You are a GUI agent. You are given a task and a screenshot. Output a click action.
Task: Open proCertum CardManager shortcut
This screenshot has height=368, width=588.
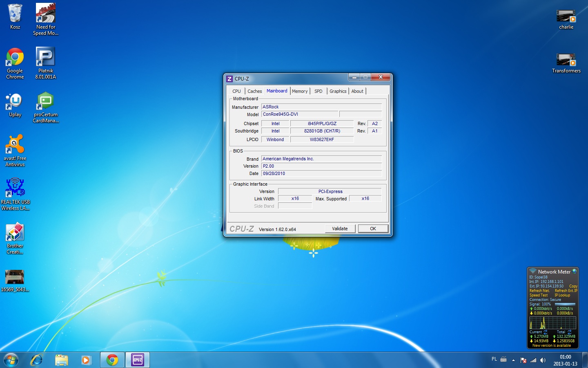[46, 107]
